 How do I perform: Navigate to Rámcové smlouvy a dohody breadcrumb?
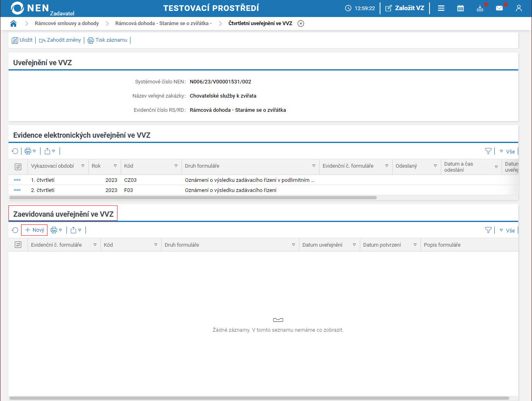point(67,23)
